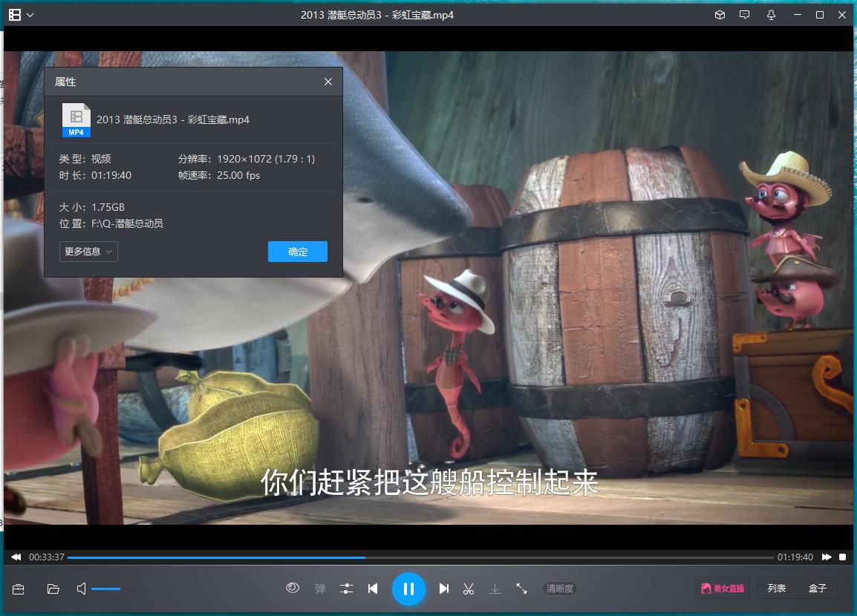The width and height of the screenshot is (857, 616).
Task: Seek on the blue playback progress bar
Action: click(x=420, y=557)
